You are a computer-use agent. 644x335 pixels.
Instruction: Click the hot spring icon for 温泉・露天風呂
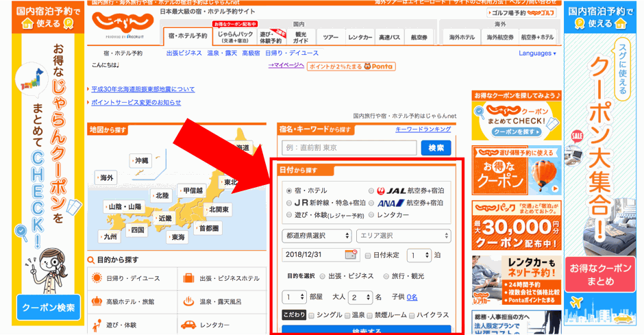point(188,301)
